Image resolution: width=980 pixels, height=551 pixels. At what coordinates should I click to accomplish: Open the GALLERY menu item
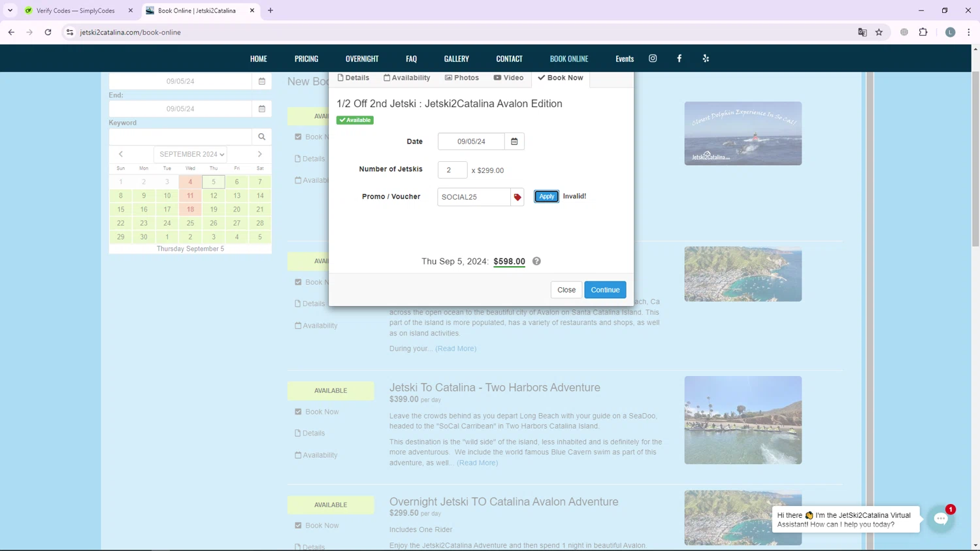[457, 59]
